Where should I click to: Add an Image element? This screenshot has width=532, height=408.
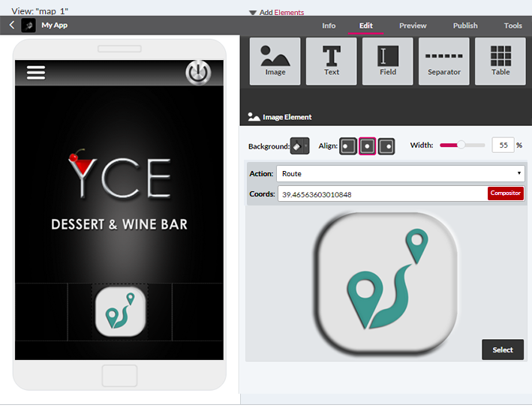275,61
